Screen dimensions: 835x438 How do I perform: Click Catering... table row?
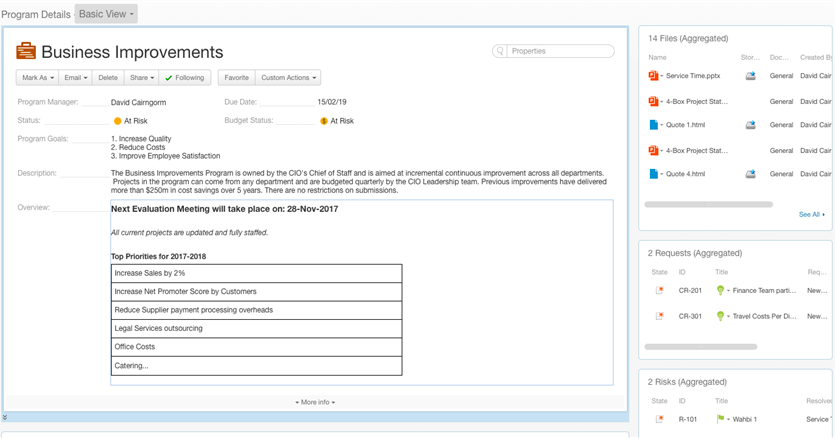click(256, 366)
